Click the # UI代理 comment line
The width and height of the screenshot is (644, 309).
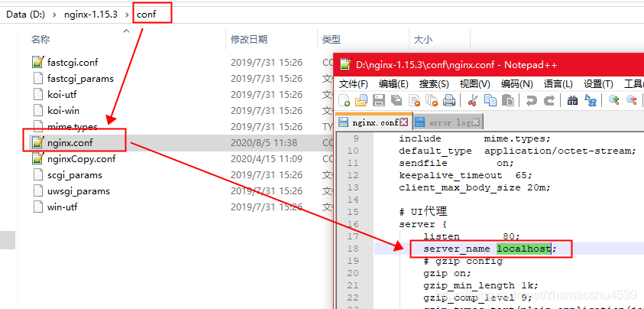(423, 212)
